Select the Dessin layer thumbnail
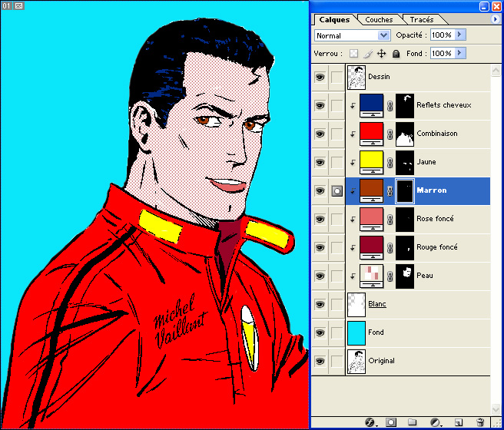504x430 pixels. (356, 78)
